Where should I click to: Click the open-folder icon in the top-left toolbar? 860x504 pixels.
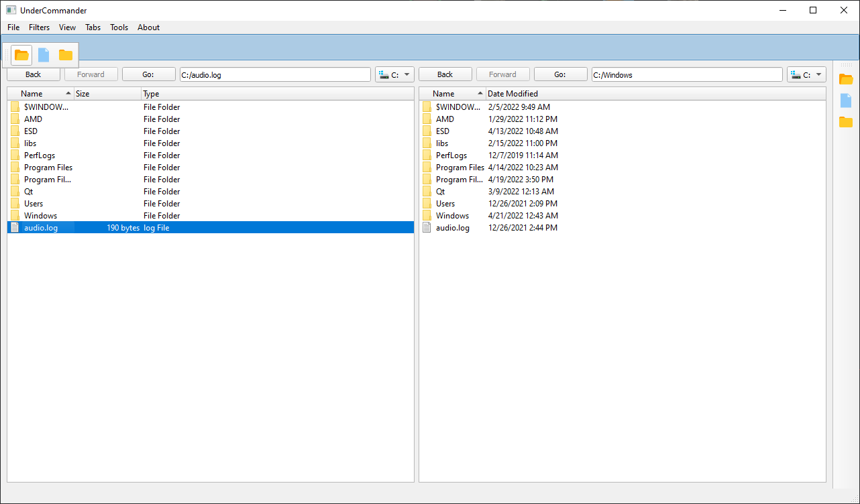(x=21, y=55)
